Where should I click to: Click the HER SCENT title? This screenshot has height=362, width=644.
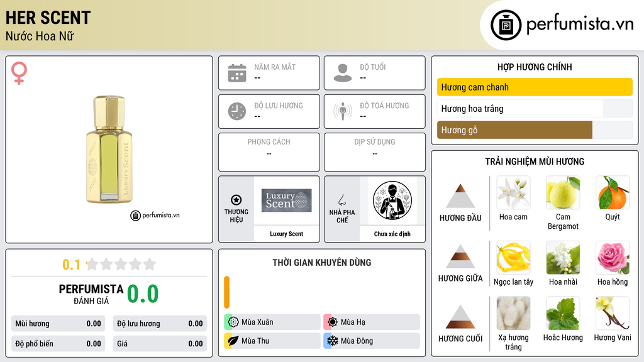pyautogui.click(x=48, y=18)
